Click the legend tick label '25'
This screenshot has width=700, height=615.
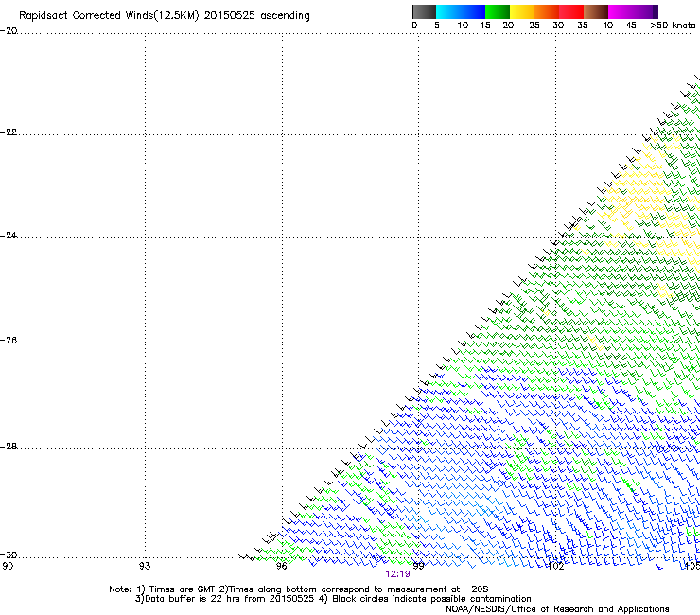coord(534,26)
